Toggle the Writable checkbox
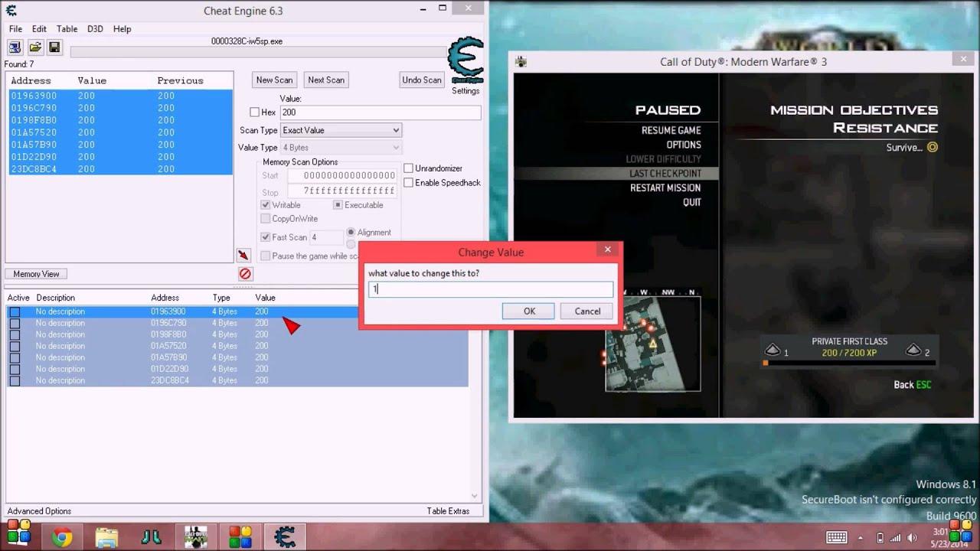 click(x=266, y=205)
